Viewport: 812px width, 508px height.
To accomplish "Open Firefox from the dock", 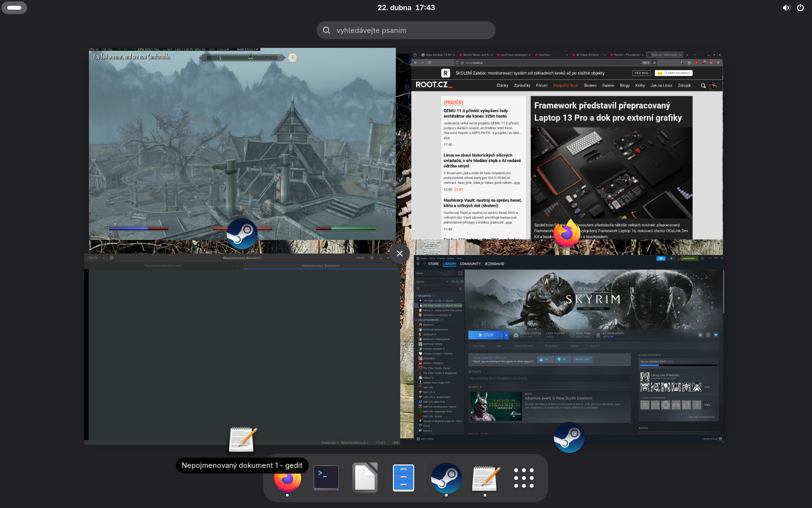I will pyautogui.click(x=288, y=478).
